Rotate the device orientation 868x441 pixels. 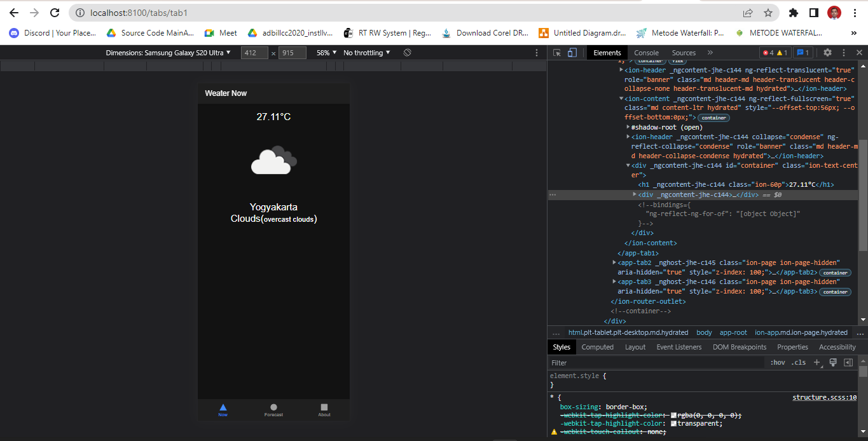[x=408, y=53]
